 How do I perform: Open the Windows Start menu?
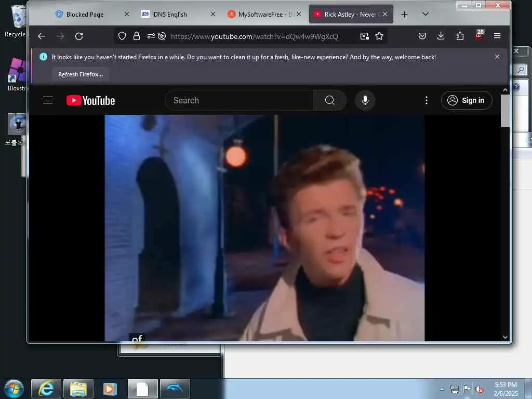pyautogui.click(x=14, y=389)
